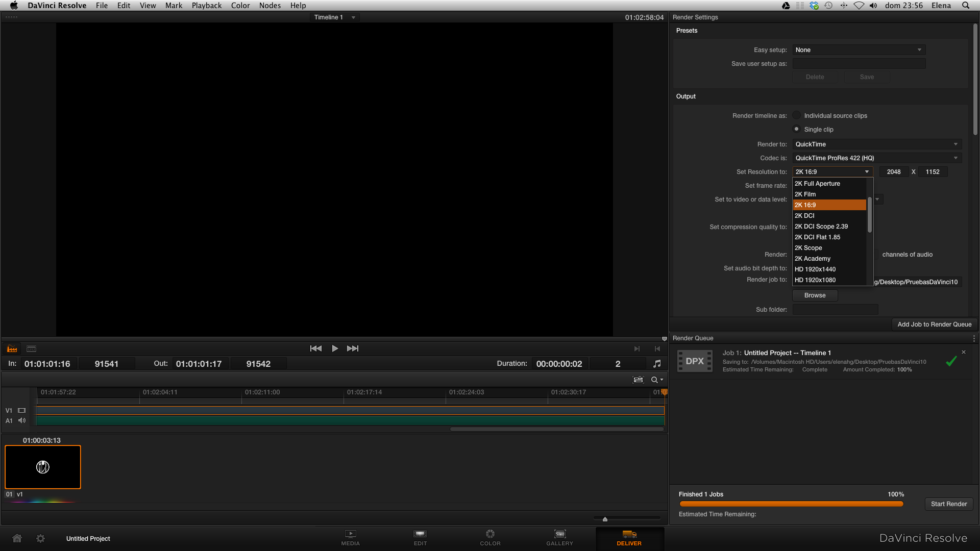The image size is (980, 551).
Task: Open the Playback menu
Action: (207, 6)
